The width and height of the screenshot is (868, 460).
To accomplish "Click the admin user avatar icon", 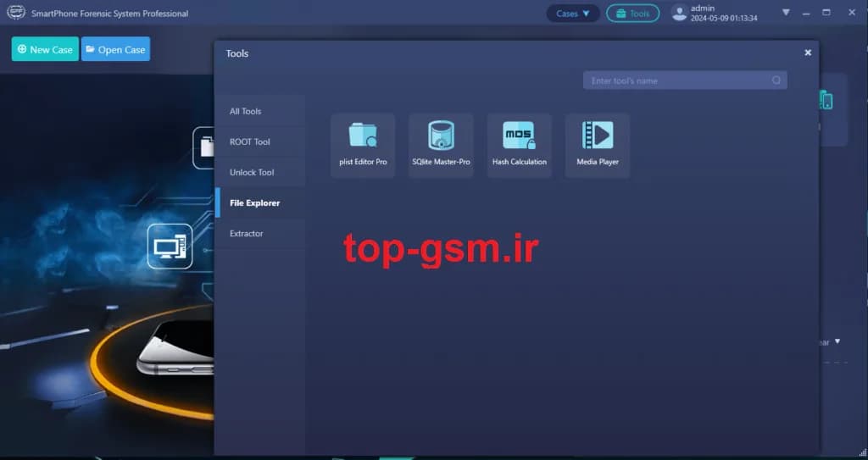I will pyautogui.click(x=679, y=13).
